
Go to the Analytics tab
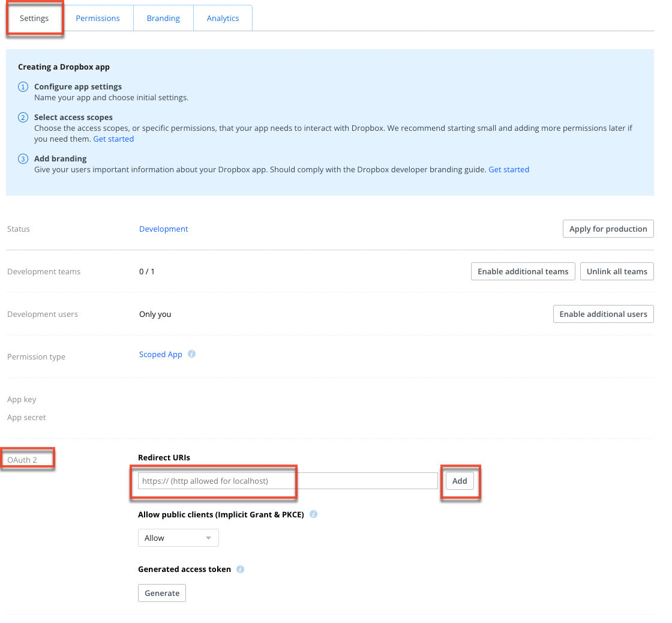click(x=223, y=19)
